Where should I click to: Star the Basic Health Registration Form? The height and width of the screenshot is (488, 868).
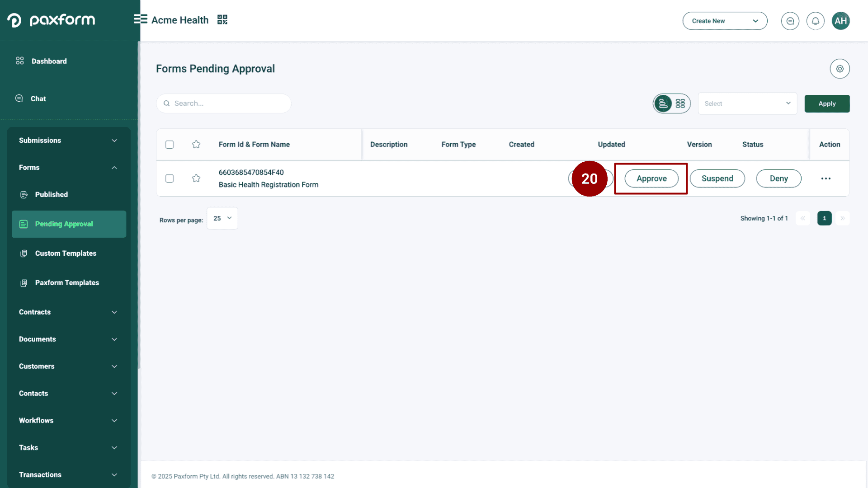pos(196,178)
